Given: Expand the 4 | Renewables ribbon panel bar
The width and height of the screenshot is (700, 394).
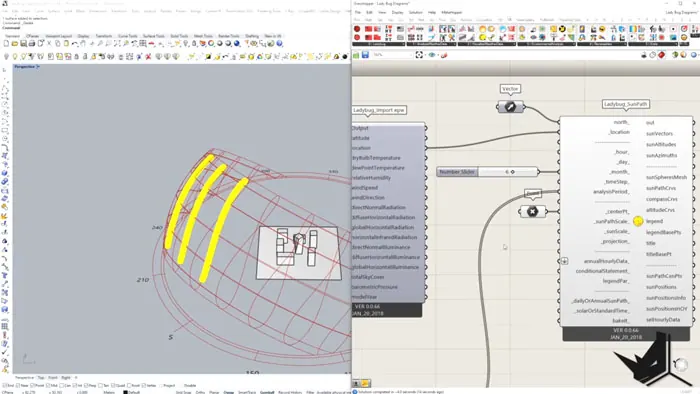Looking at the screenshot, I should 603,44.
